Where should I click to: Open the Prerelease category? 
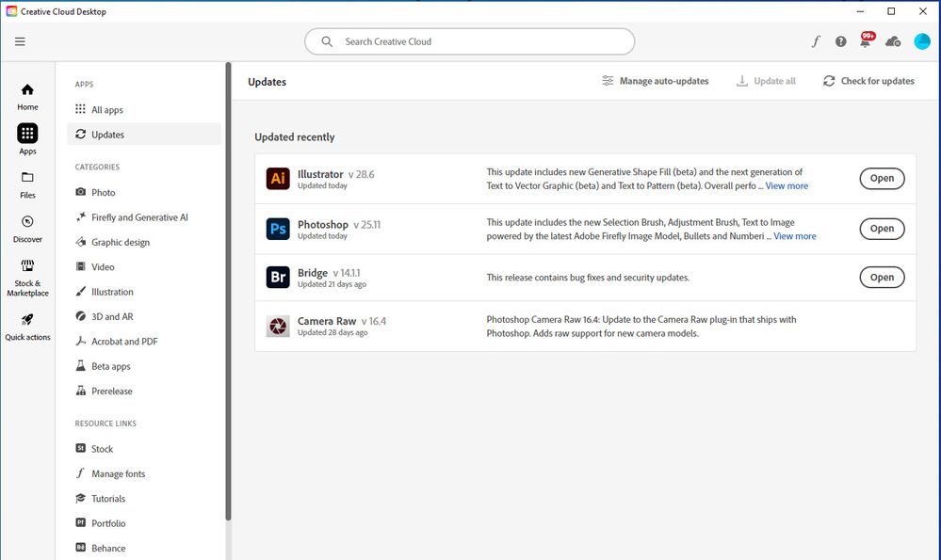coord(144,391)
